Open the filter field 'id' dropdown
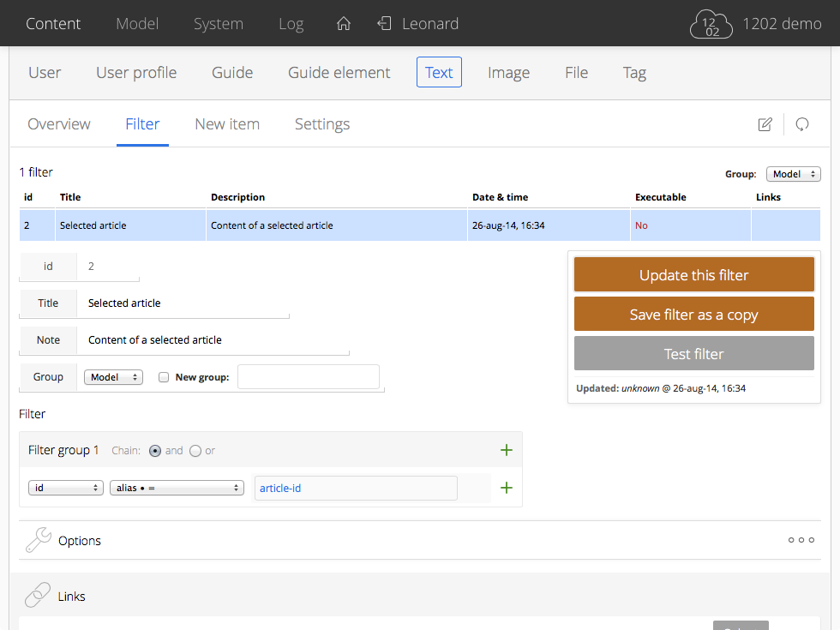Viewport: 840px width, 630px height. pos(65,488)
